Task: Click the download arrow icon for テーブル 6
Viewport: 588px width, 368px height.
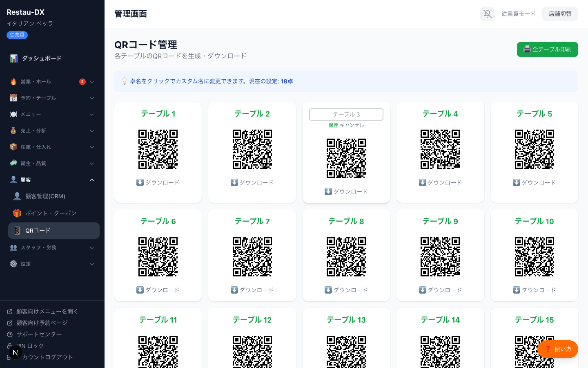Action: coord(140,290)
